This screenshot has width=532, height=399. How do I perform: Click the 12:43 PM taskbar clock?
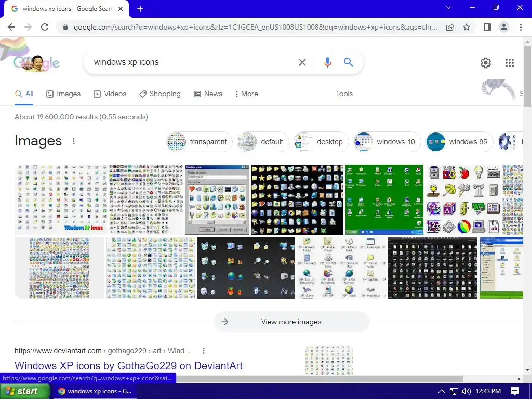[x=488, y=391]
